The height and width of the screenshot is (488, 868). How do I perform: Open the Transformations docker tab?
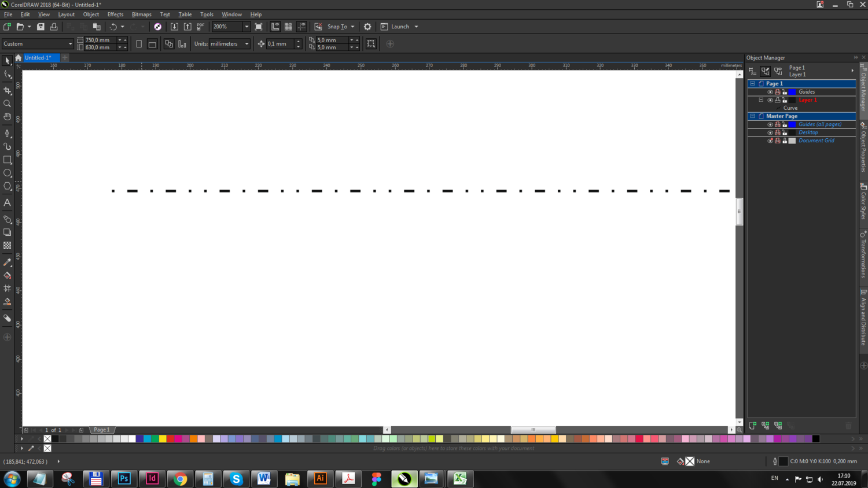point(863,254)
